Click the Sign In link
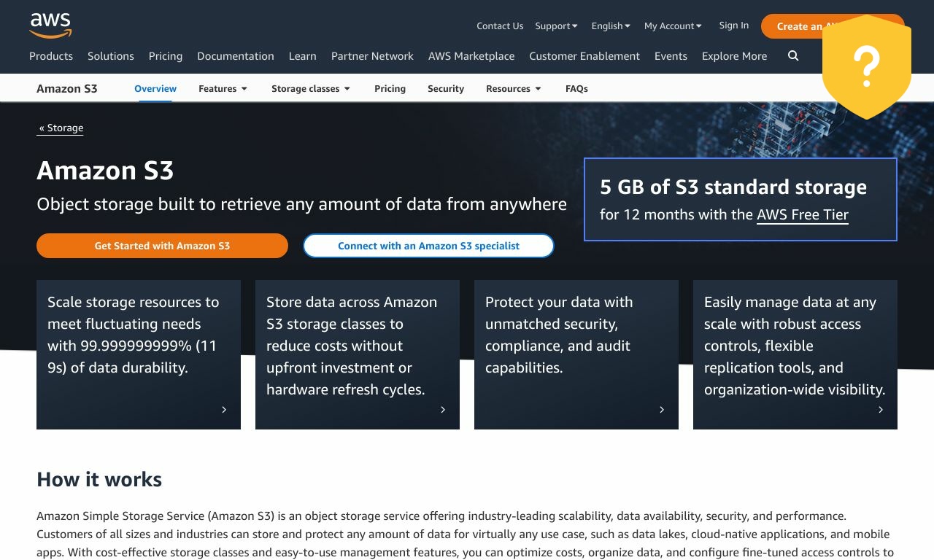This screenshot has height=560, width=934. pyautogui.click(x=733, y=25)
